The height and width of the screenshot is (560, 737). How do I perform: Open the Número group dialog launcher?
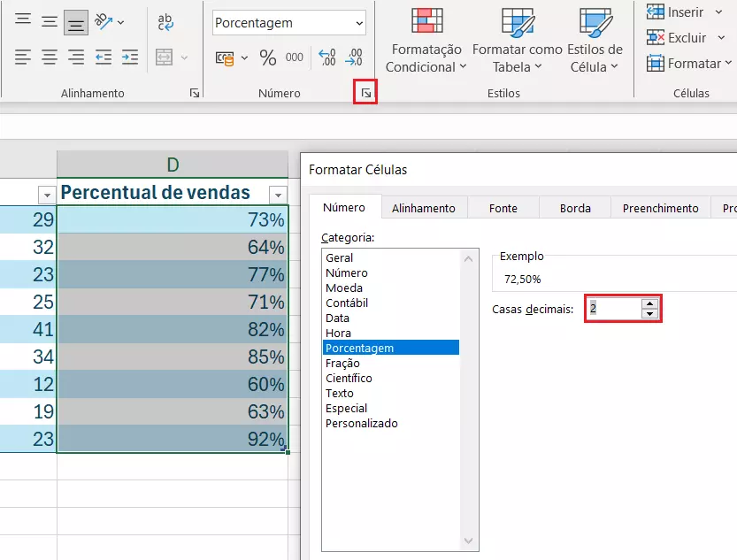click(x=365, y=93)
